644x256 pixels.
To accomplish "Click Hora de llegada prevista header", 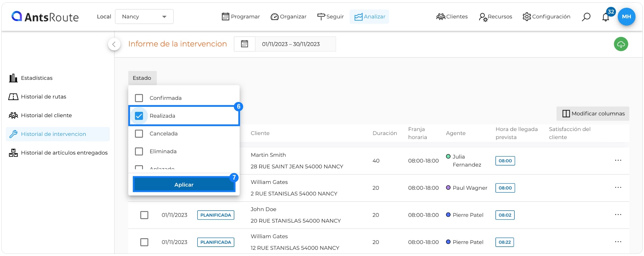I will coord(517,133).
